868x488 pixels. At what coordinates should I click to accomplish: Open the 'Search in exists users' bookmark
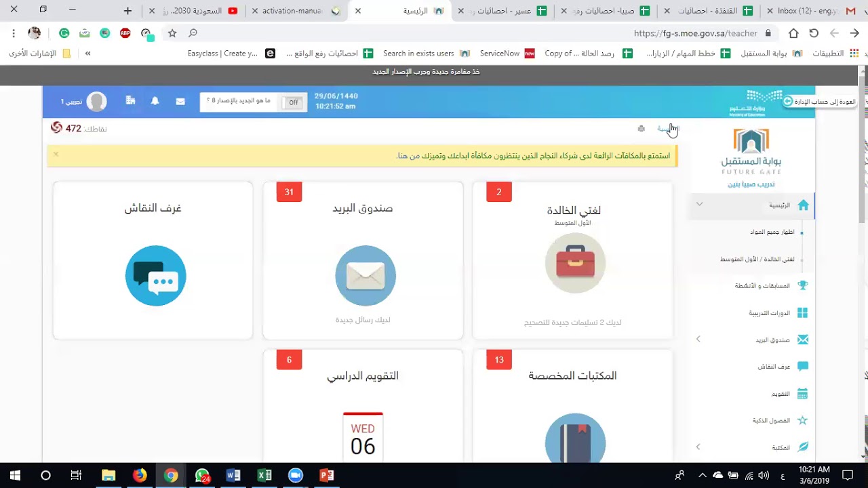[x=426, y=54]
